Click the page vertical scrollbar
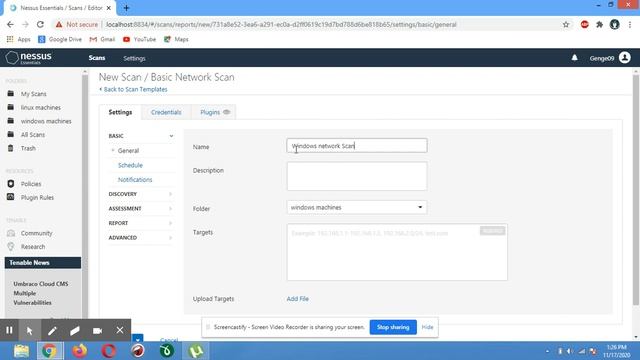This screenshot has width=640, height=360. coord(636,190)
